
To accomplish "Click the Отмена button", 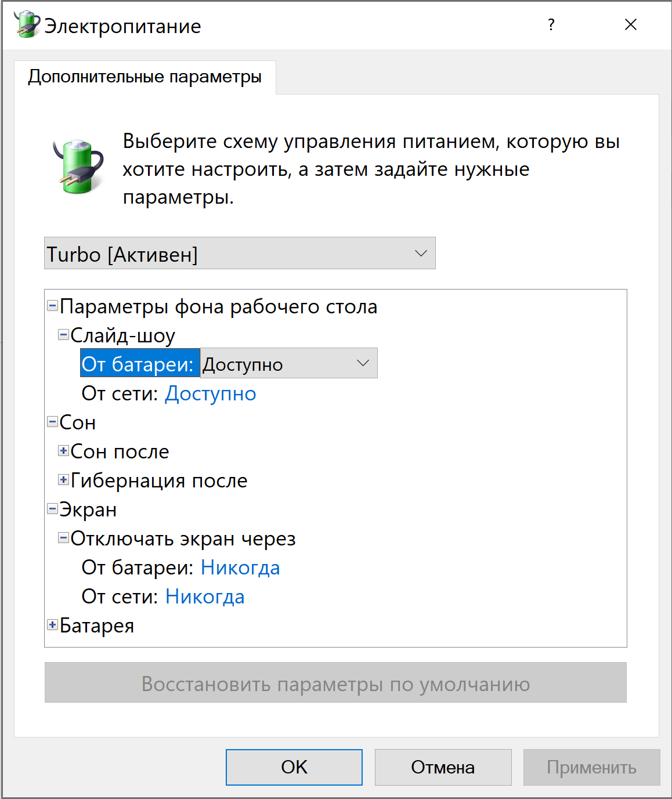I will coord(443,767).
